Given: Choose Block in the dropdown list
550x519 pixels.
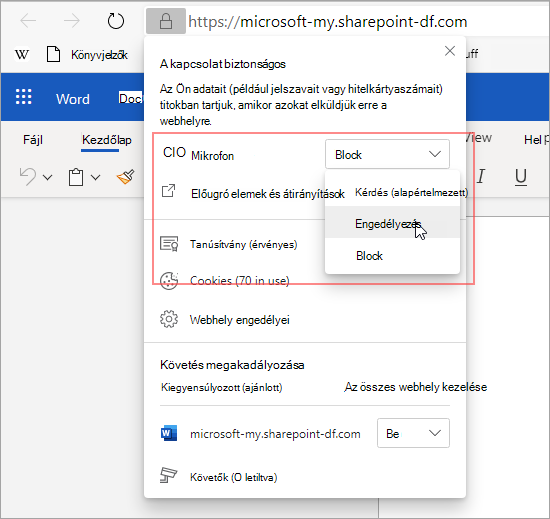Looking at the screenshot, I should [393, 256].
